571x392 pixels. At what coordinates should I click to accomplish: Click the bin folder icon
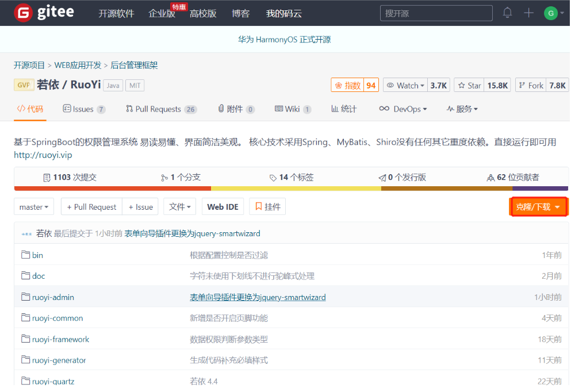click(25, 255)
